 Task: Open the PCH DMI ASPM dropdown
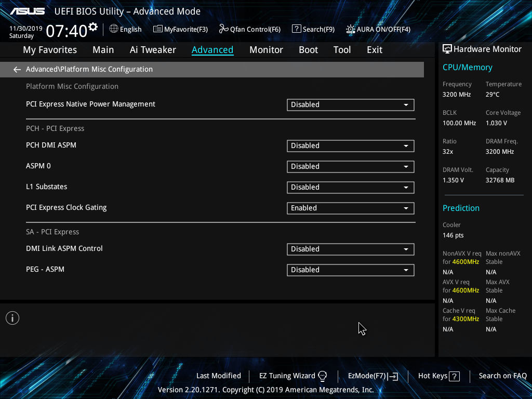[x=351, y=146]
